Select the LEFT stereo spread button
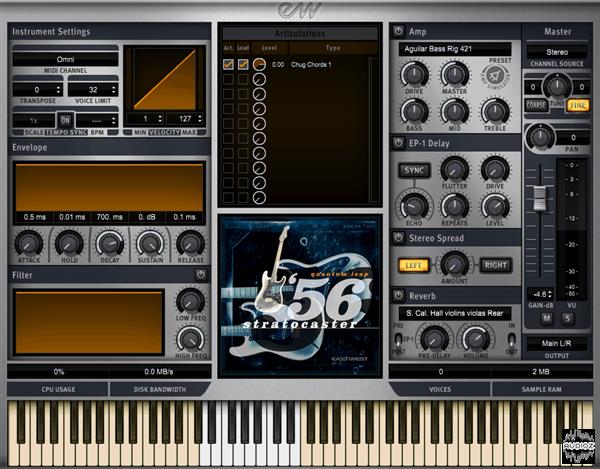Screen dimensions: 600x469 pos(413,265)
